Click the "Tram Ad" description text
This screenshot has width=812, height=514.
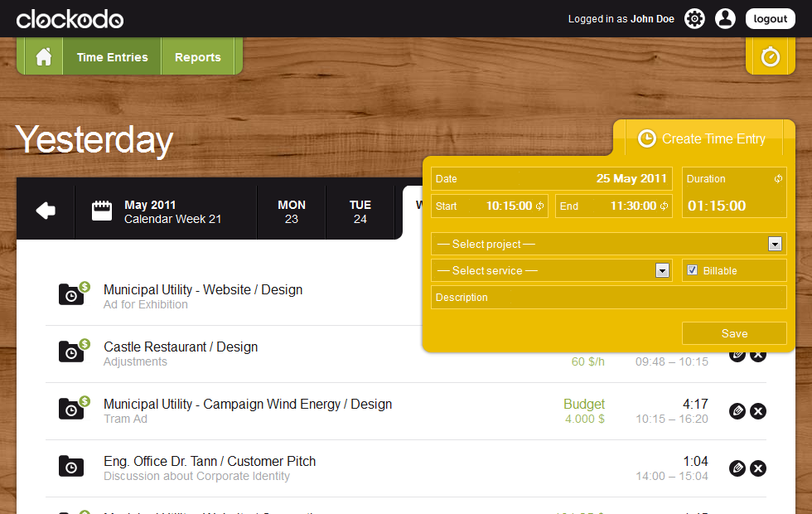(x=125, y=419)
